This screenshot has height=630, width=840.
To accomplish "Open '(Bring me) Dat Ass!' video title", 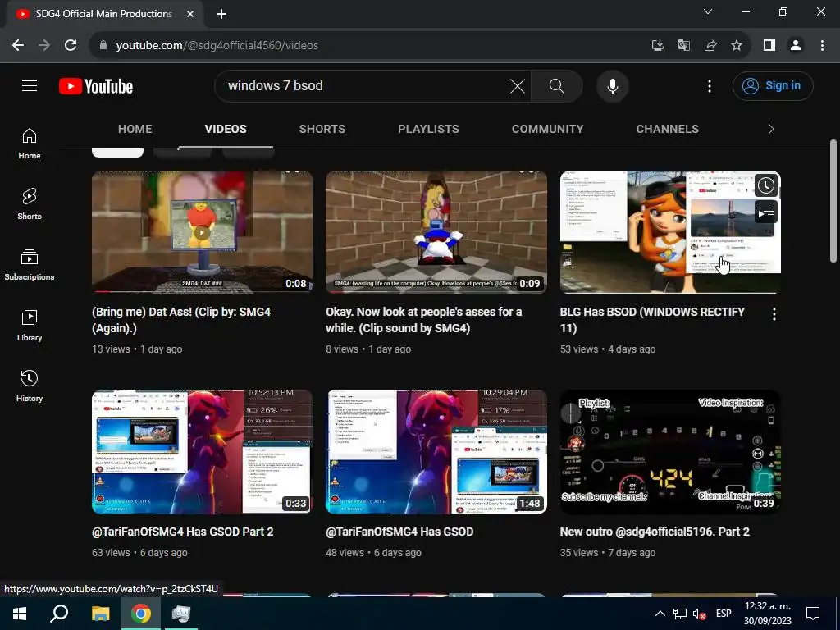I will [181, 320].
